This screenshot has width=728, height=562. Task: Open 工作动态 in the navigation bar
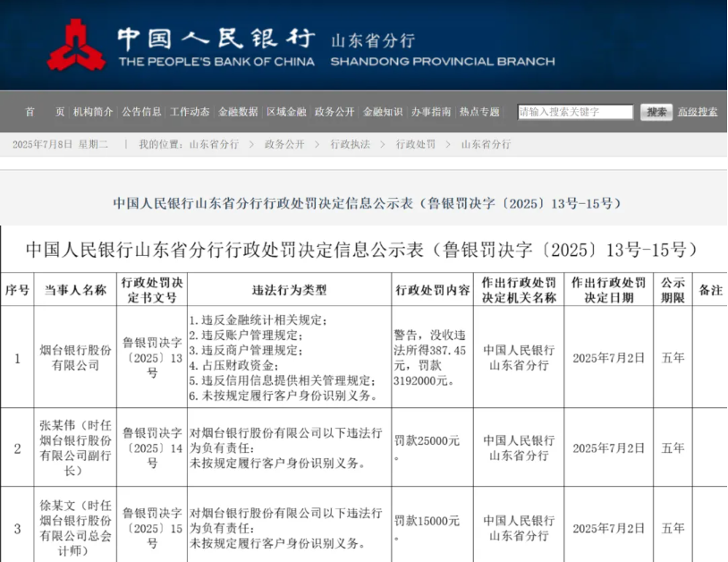[x=190, y=112]
